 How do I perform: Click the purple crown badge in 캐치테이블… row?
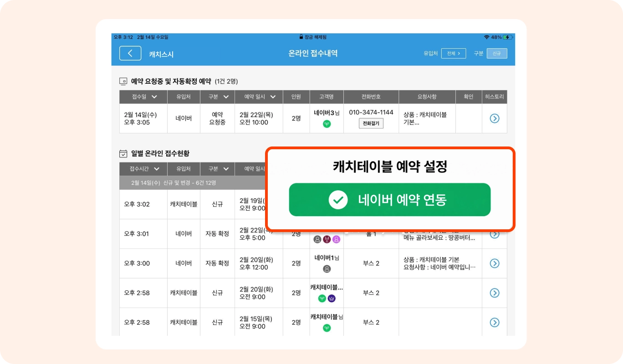[332, 298]
